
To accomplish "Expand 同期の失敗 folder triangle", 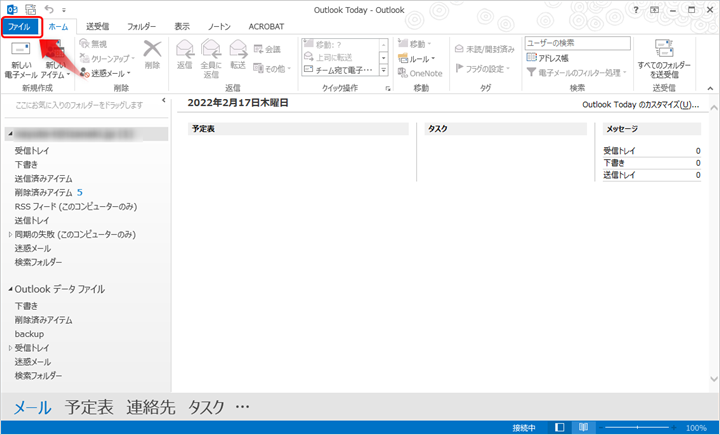I will [10, 235].
